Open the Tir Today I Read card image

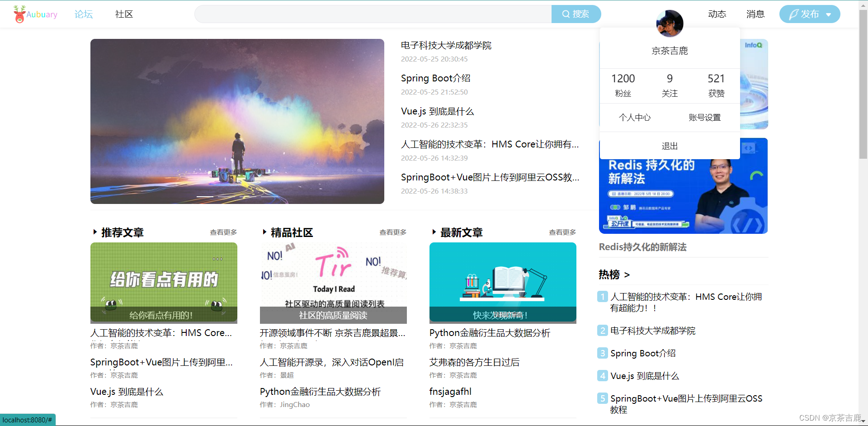coord(333,283)
